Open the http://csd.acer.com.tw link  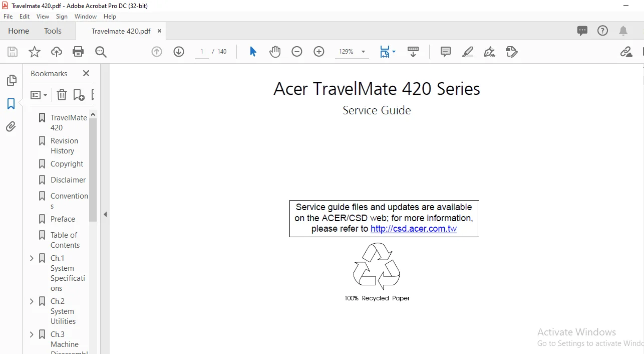click(x=414, y=229)
